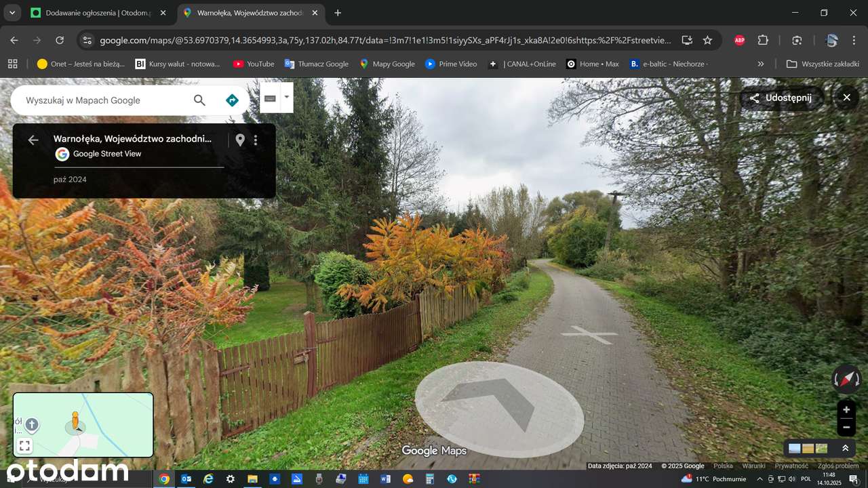The height and width of the screenshot is (488, 868).
Task: Open the Prywatność footer link
Action: coord(791,466)
